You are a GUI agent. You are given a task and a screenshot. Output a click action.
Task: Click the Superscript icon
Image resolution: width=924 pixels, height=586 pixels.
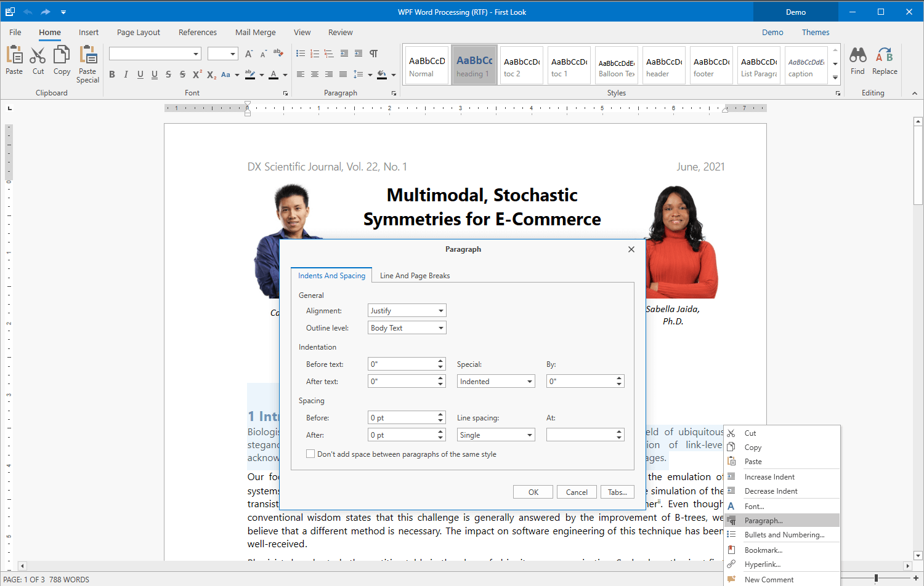click(197, 74)
